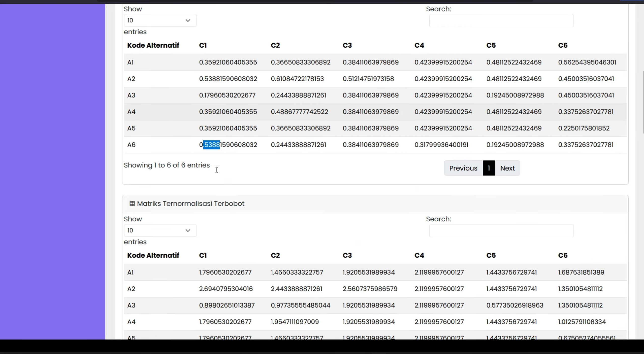The width and height of the screenshot is (644, 354).
Task: Sort top table by Kode Alternatif header
Action: pos(153,45)
